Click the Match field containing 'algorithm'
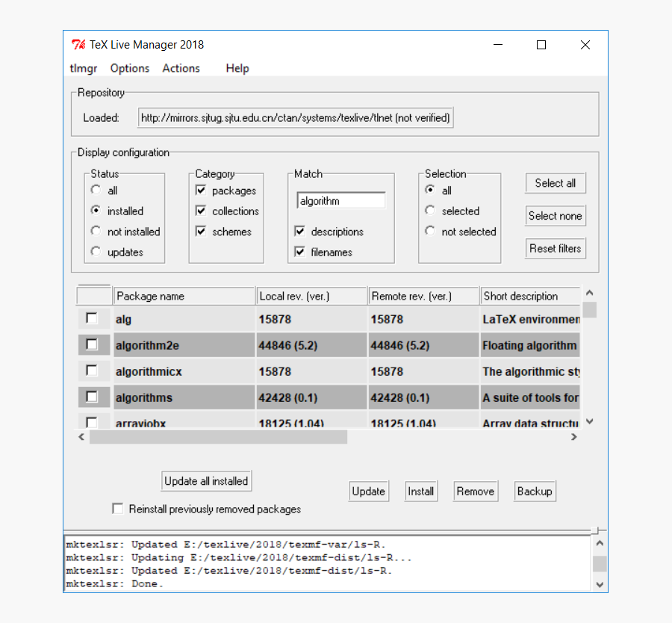672x623 pixels. pos(341,201)
